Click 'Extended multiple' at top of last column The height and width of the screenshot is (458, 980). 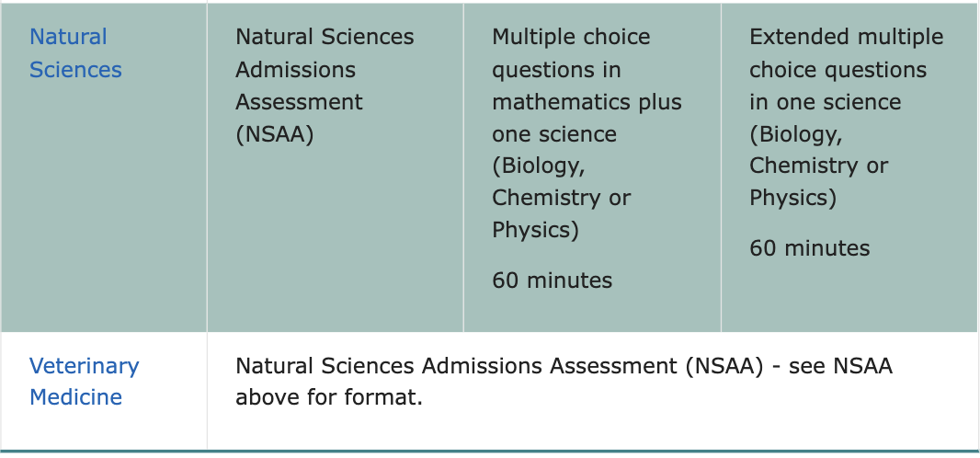pos(847,37)
